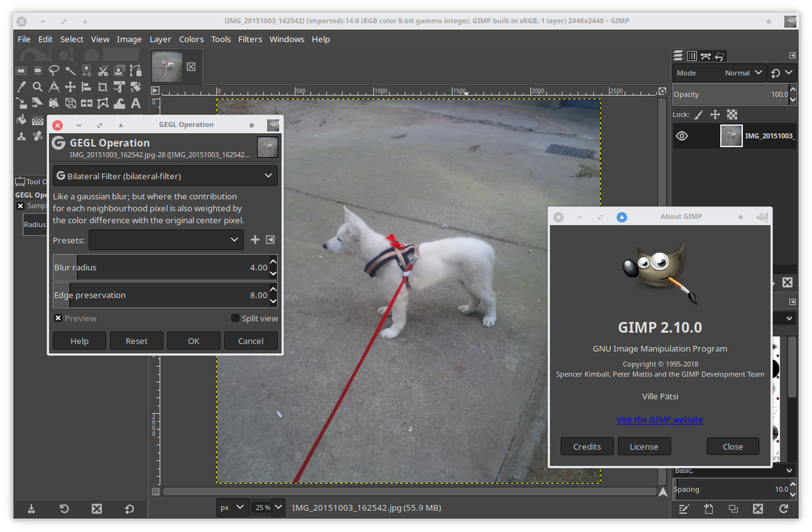Open the Filters menu
The height and width of the screenshot is (532, 812).
point(250,39)
